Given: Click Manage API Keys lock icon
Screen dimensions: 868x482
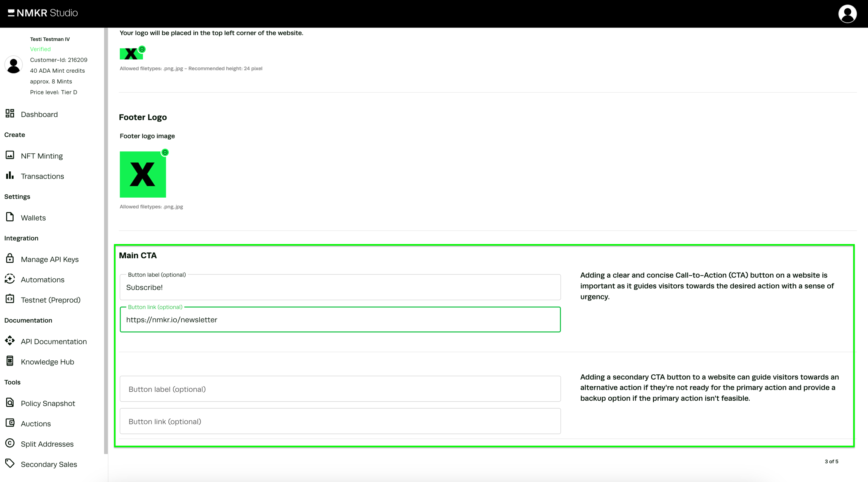Looking at the screenshot, I should coord(10,258).
